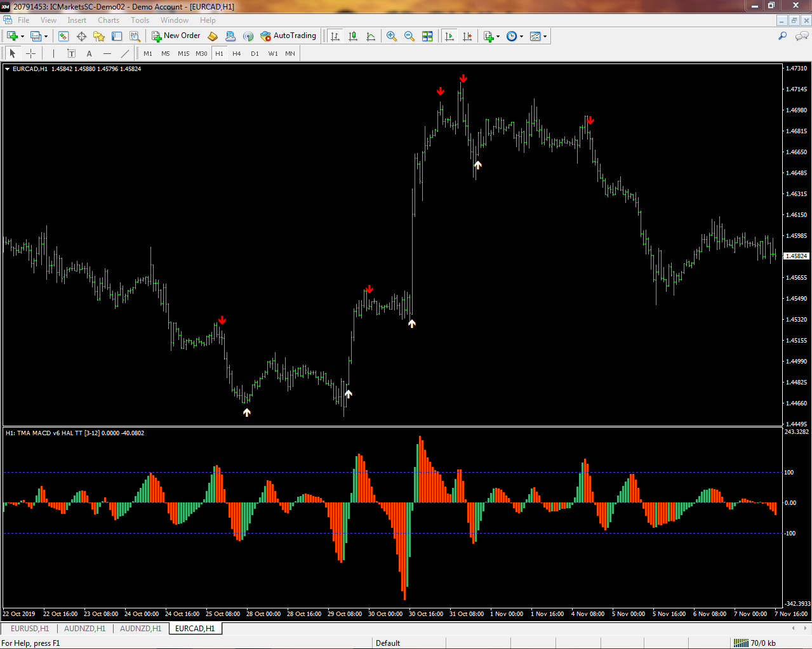Switch to the first AUDNZD,H1 chart tab
Screen dimensions: 812x649
click(x=85, y=629)
